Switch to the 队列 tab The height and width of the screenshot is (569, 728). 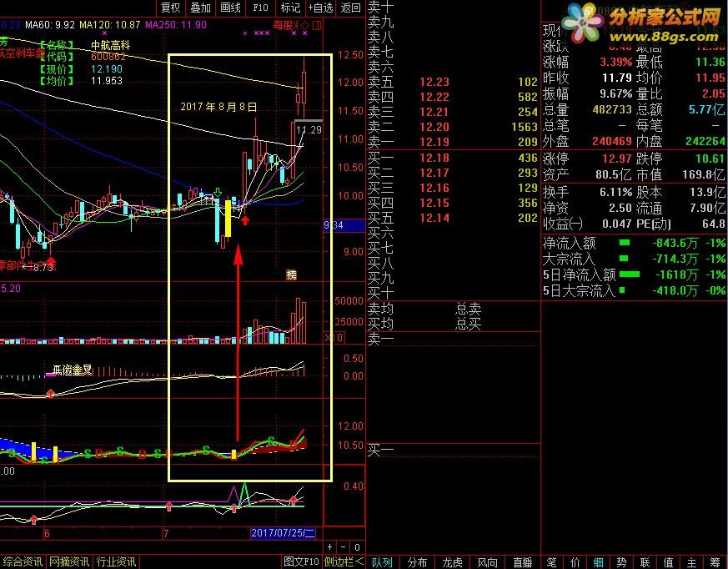click(383, 562)
